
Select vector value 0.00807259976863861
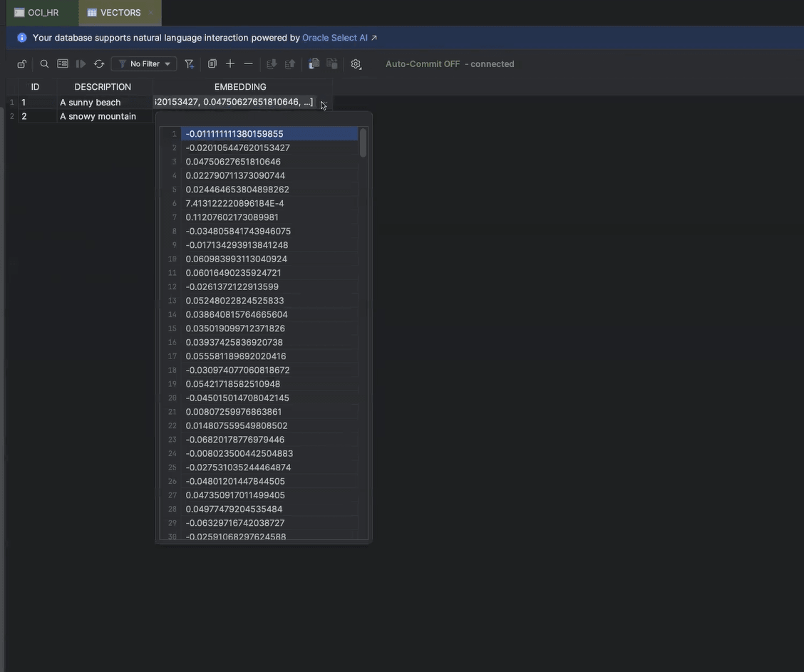(269, 412)
